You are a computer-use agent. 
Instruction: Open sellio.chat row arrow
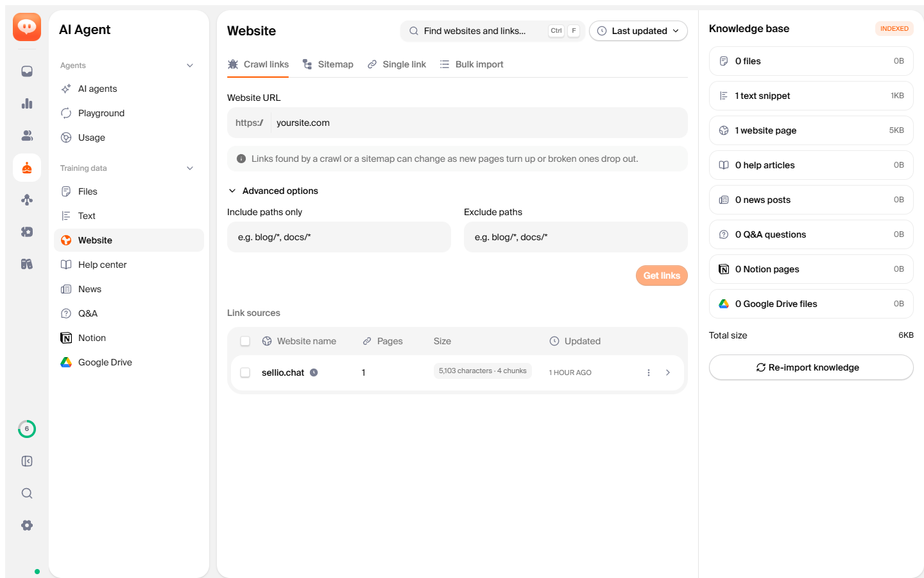pos(668,372)
